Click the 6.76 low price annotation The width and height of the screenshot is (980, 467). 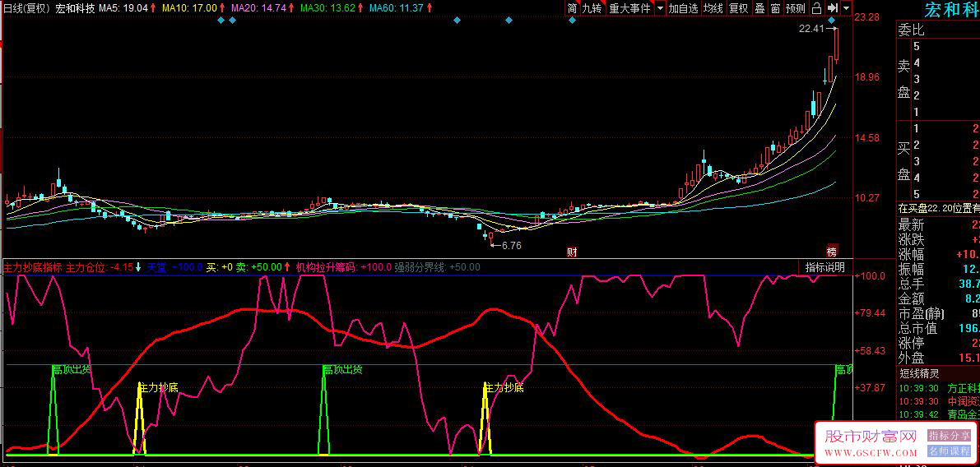tap(511, 245)
